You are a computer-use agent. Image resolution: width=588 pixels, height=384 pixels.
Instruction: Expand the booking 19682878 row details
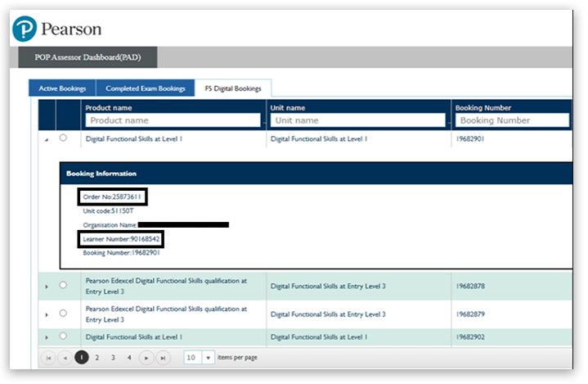[x=47, y=286]
